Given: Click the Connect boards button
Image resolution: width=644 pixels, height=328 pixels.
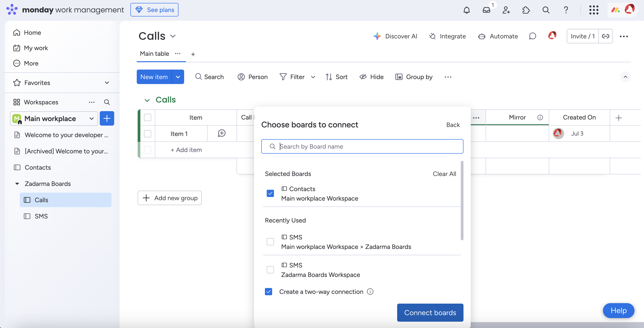Looking at the screenshot, I should (430, 312).
